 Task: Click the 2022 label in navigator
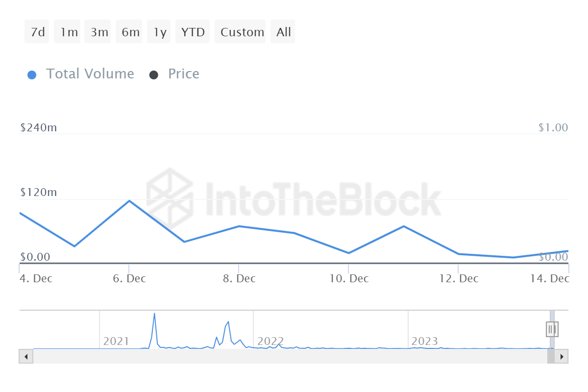pos(270,341)
